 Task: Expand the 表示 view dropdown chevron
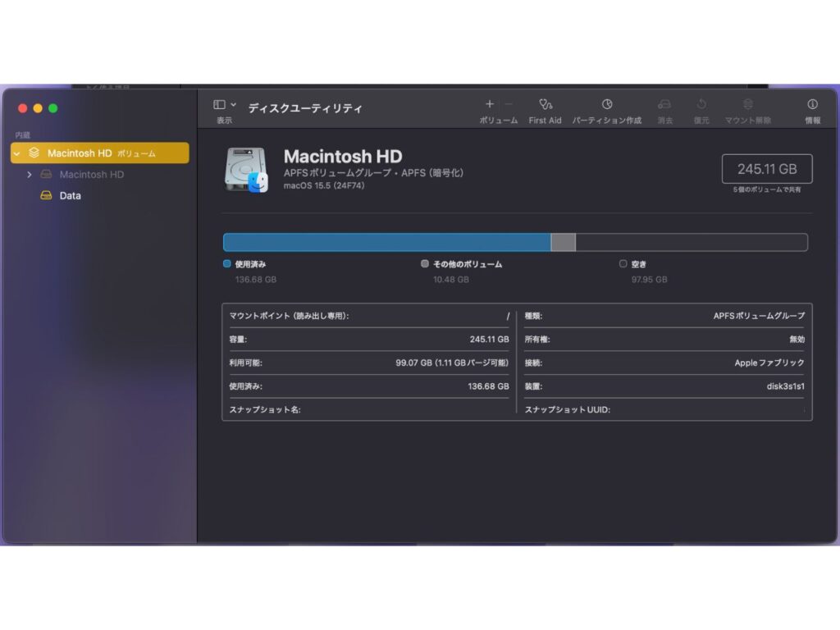tap(234, 104)
